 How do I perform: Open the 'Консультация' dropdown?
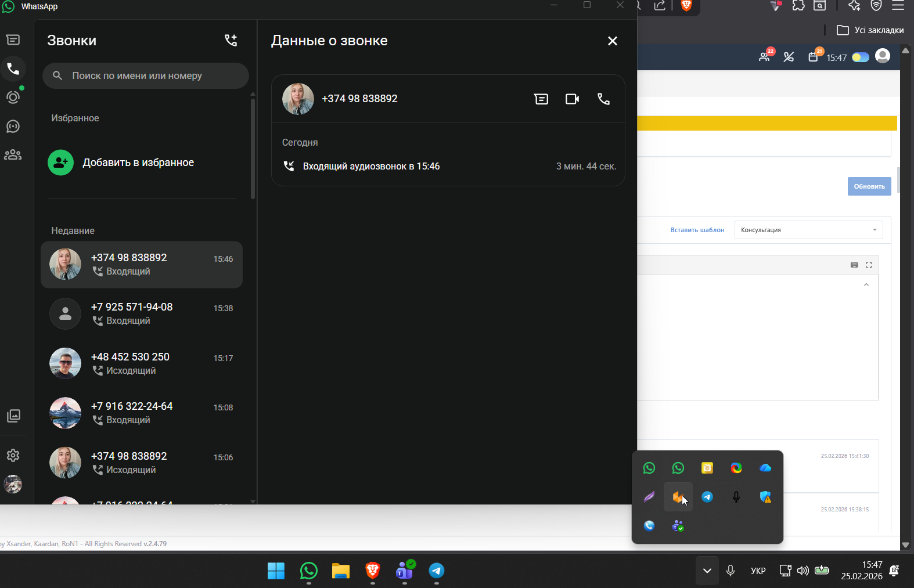tap(808, 230)
